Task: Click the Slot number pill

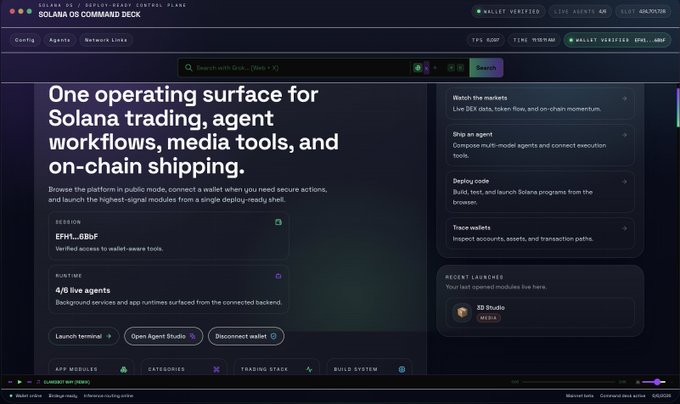Action: [x=643, y=12]
